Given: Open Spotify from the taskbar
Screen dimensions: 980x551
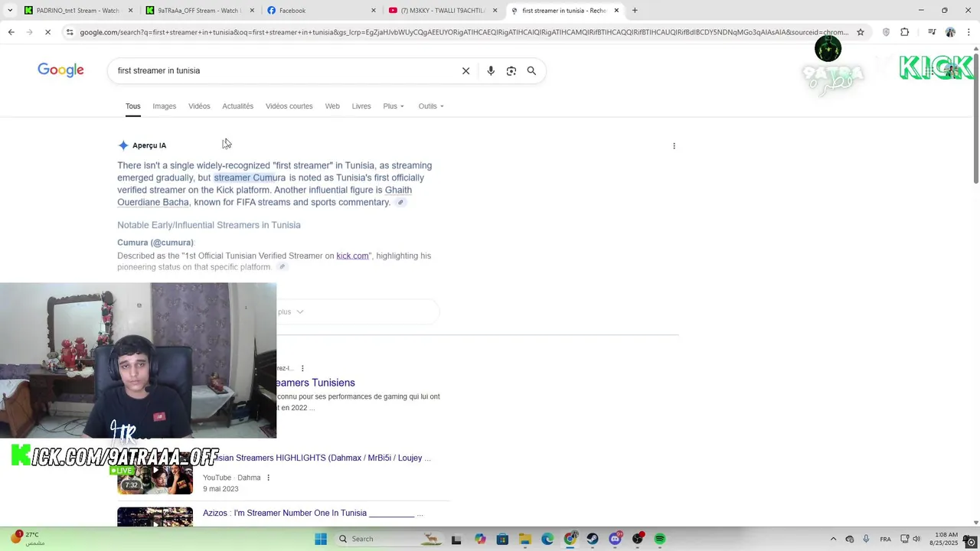Looking at the screenshot, I should 660,539.
